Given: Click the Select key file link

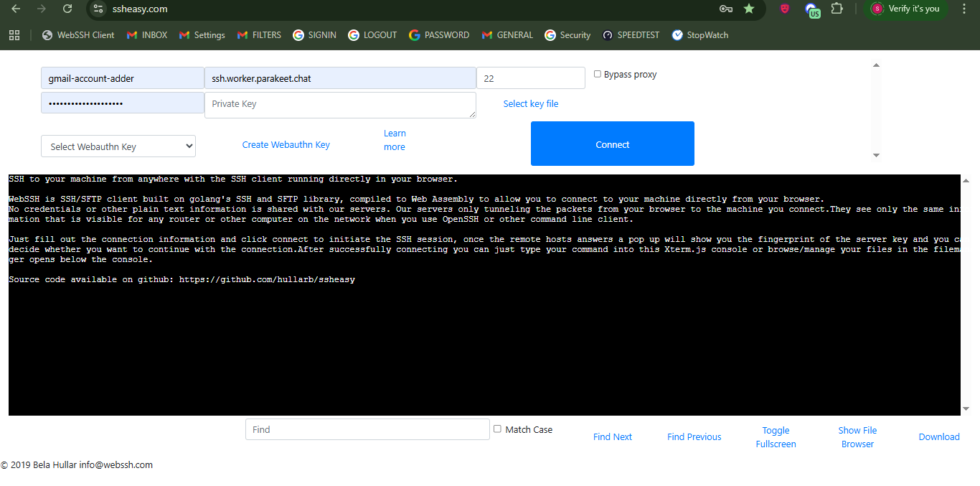Looking at the screenshot, I should coord(530,103).
